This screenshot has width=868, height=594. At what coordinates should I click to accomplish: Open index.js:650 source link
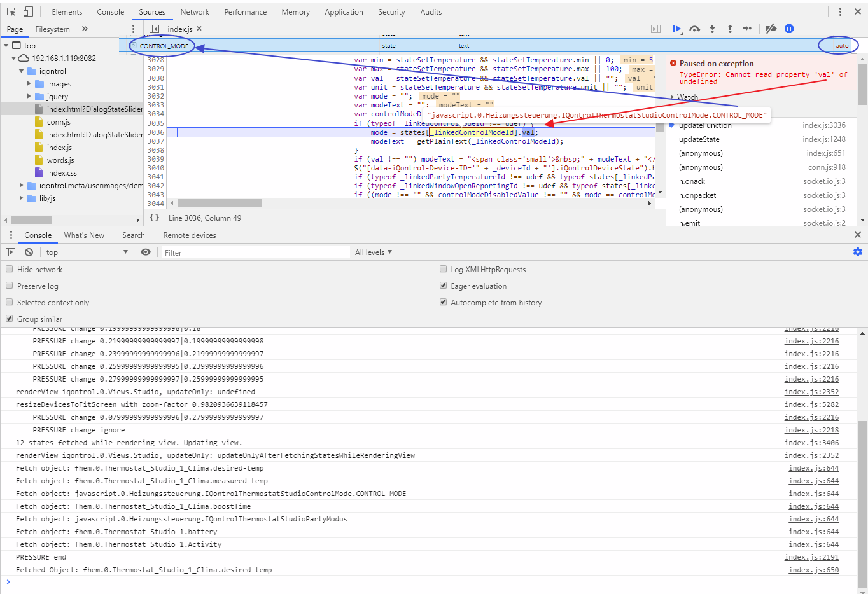pos(814,570)
